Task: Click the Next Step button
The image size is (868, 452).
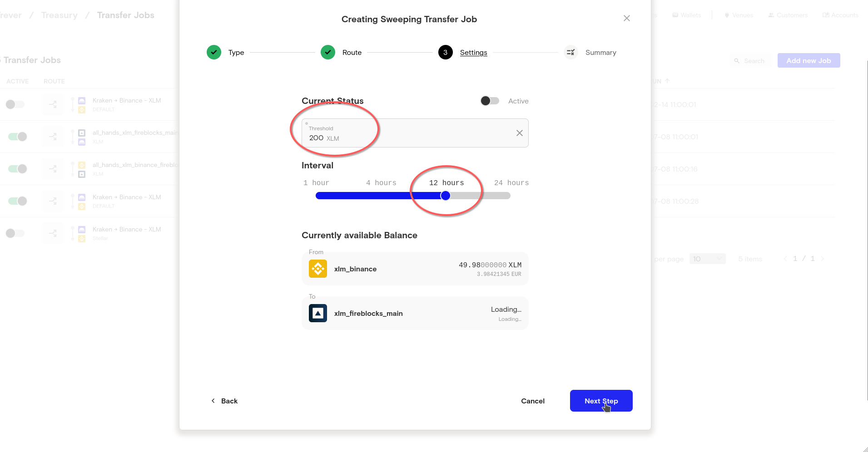Action: (x=601, y=401)
